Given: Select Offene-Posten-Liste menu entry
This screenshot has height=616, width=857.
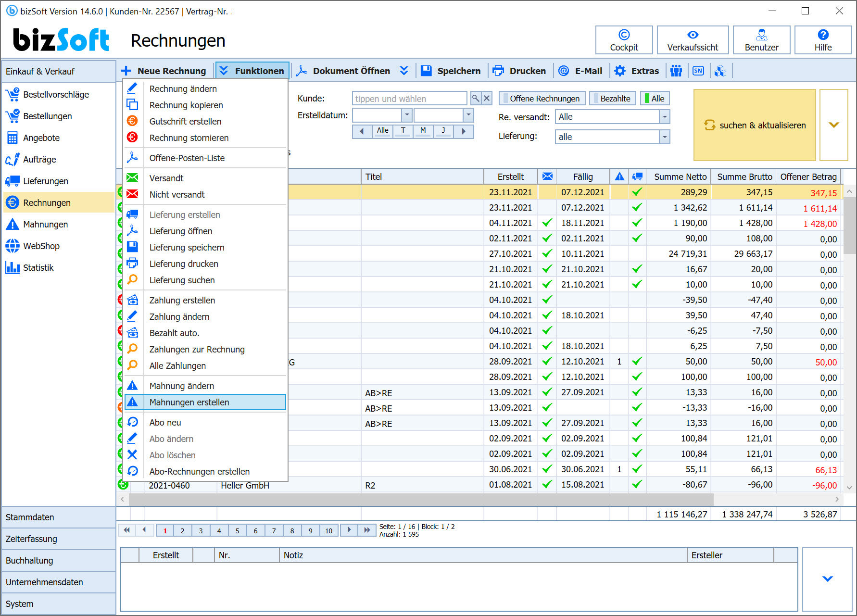Looking at the screenshot, I should pos(206,158).
